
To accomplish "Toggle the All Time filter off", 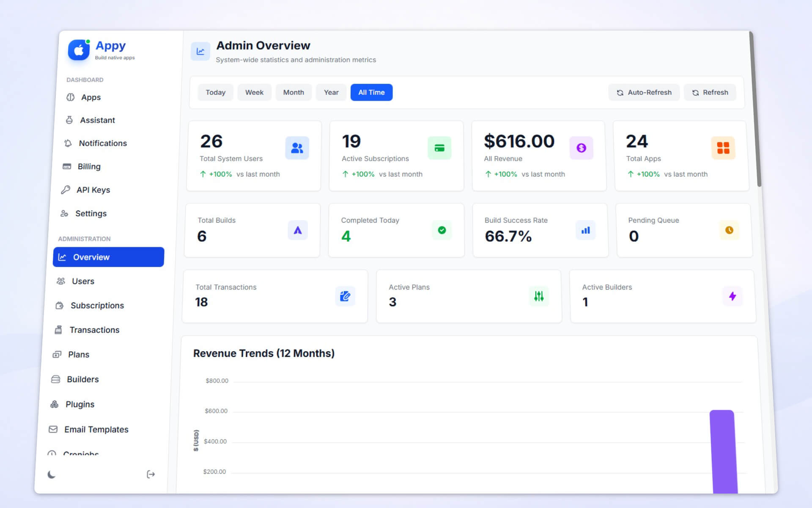I will click(371, 92).
